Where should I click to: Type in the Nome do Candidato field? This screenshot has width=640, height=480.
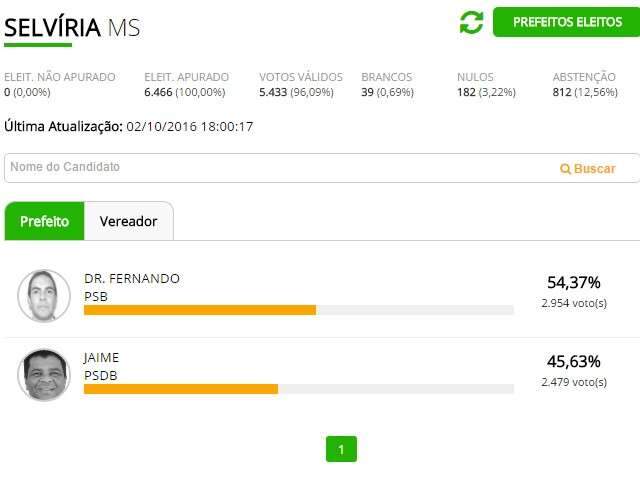tap(280, 168)
